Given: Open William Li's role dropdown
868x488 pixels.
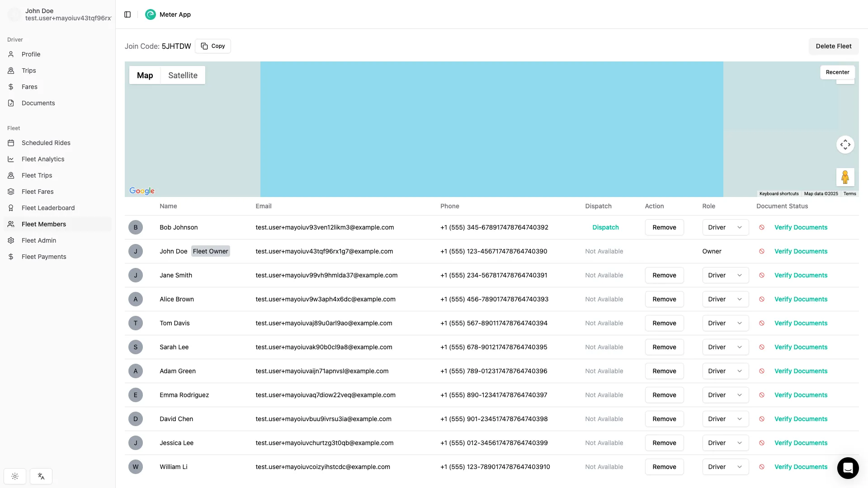Looking at the screenshot, I should pyautogui.click(x=725, y=467).
